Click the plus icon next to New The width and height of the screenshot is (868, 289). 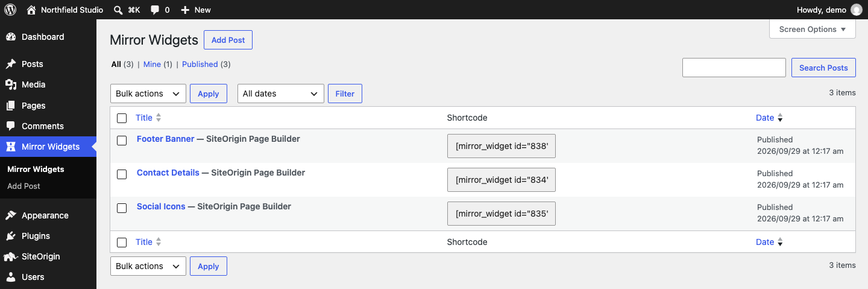coord(185,10)
